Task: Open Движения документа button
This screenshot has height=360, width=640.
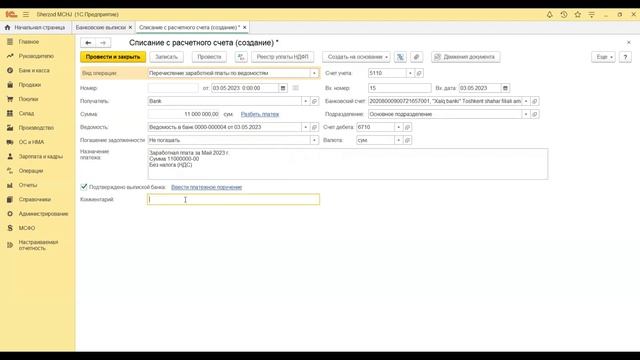Action: pos(466,57)
